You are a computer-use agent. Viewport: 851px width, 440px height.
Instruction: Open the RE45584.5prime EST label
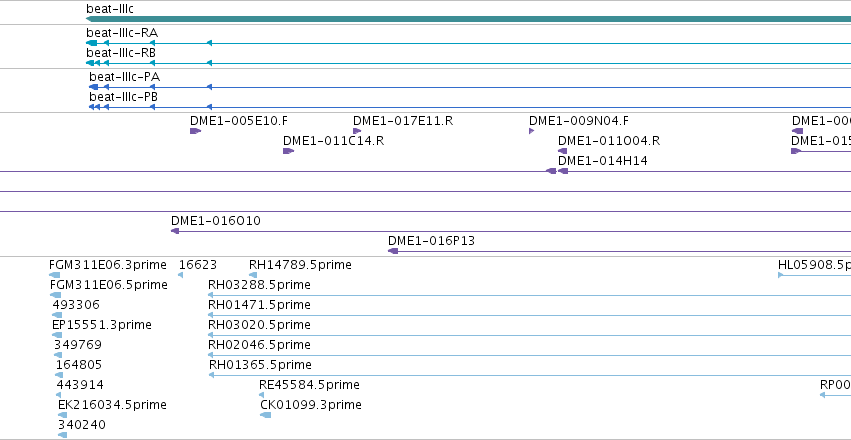click(x=309, y=385)
